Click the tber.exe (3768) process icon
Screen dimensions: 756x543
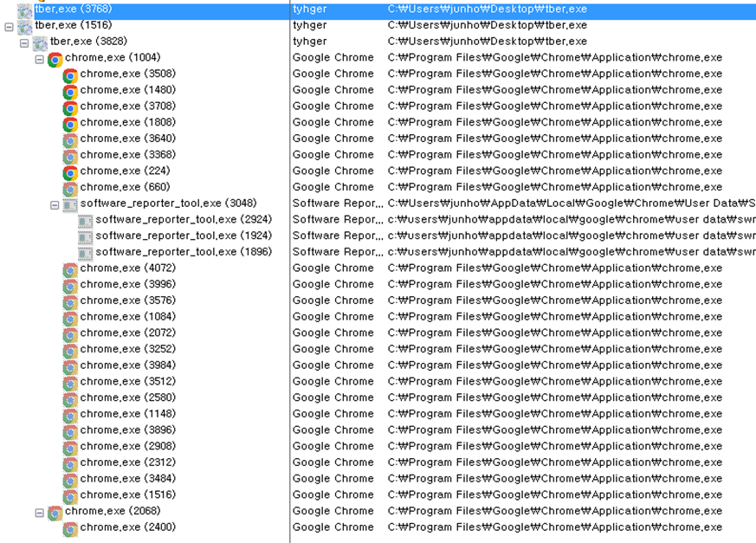pyautogui.click(x=24, y=10)
